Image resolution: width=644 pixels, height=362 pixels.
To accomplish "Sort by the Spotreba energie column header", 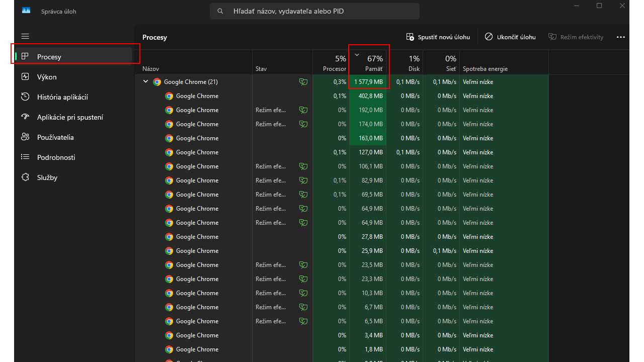I will (x=504, y=62).
